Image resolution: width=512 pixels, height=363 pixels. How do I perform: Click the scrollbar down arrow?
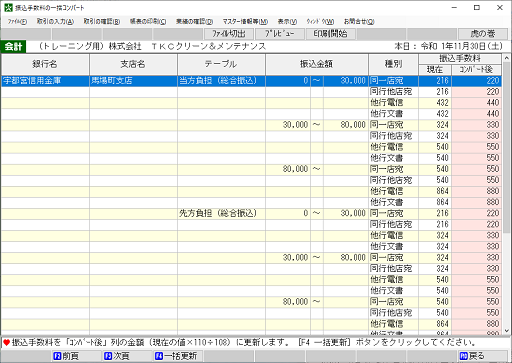tap(507, 331)
